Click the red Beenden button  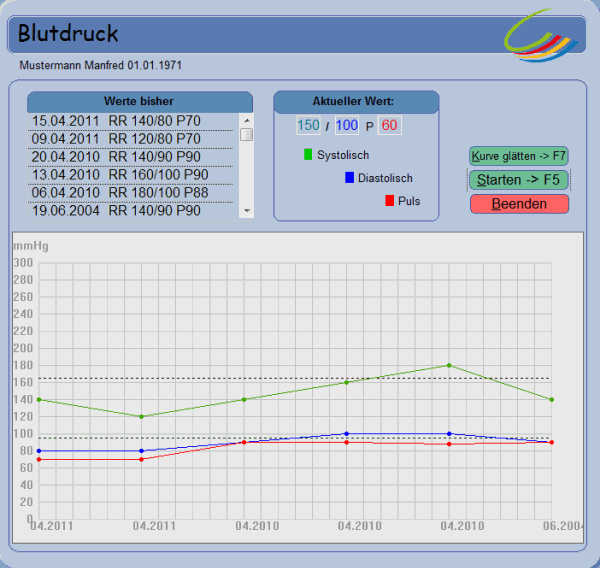click(x=519, y=204)
